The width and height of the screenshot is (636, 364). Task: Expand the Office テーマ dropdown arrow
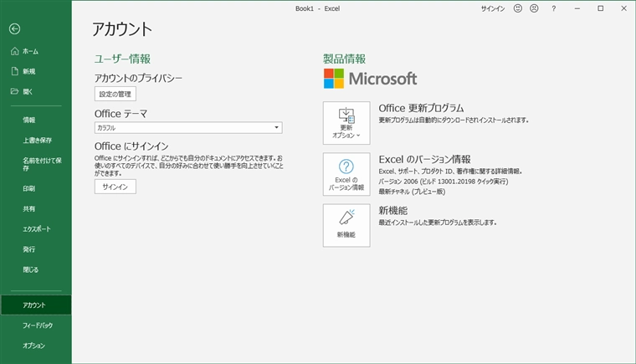click(x=277, y=127)
